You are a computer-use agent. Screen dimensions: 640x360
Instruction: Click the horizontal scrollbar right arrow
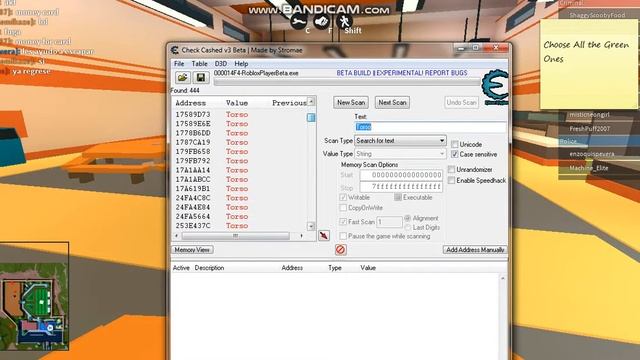point(302,236)
